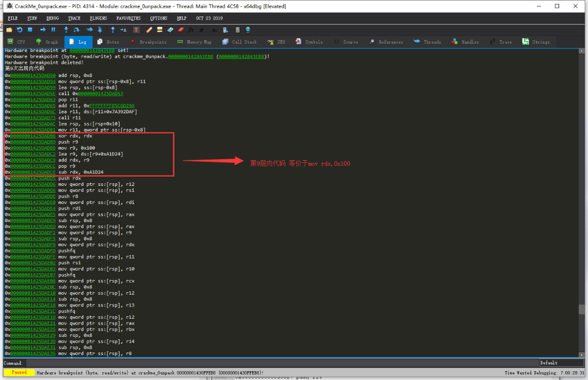Click the Run to User Code icon
This screenshot has width=588, height=380.
click(123, 29)
